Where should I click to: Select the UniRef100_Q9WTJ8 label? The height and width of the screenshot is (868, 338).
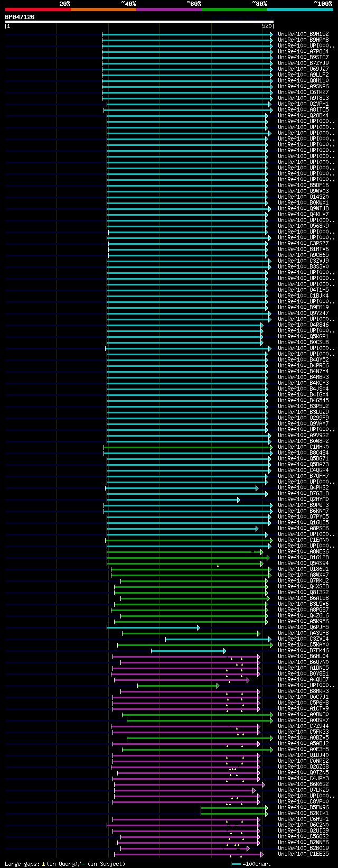pyautogui.click(x=303, y=208)
